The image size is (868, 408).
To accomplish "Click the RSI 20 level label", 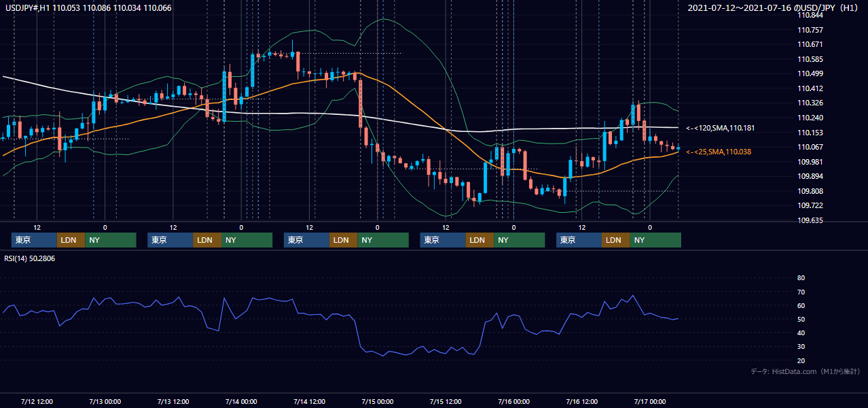I will [801, 360].
